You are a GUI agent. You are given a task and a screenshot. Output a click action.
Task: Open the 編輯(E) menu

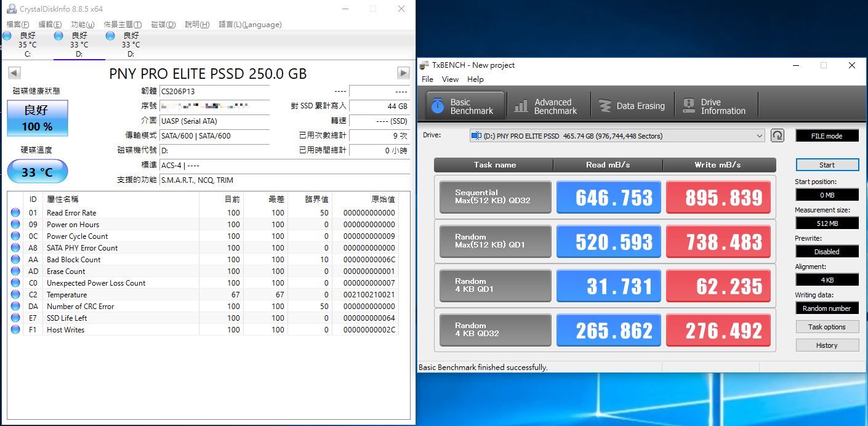click(50, 25)
